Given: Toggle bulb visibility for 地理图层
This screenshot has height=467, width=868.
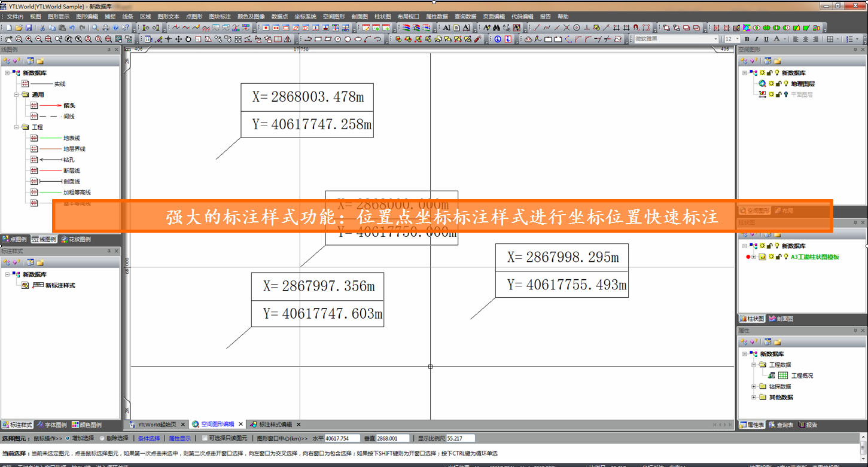Looking at the screenshot, I should coord(786,84).
